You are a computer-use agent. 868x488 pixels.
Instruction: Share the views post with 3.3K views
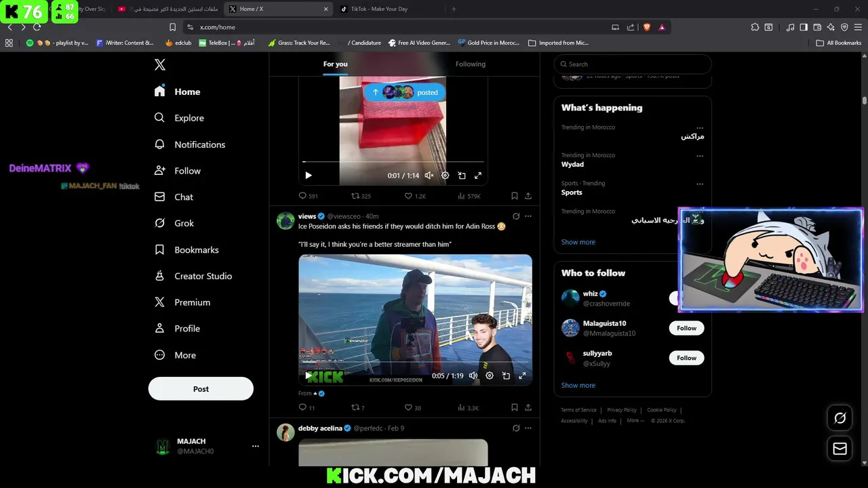click(528, 407)
